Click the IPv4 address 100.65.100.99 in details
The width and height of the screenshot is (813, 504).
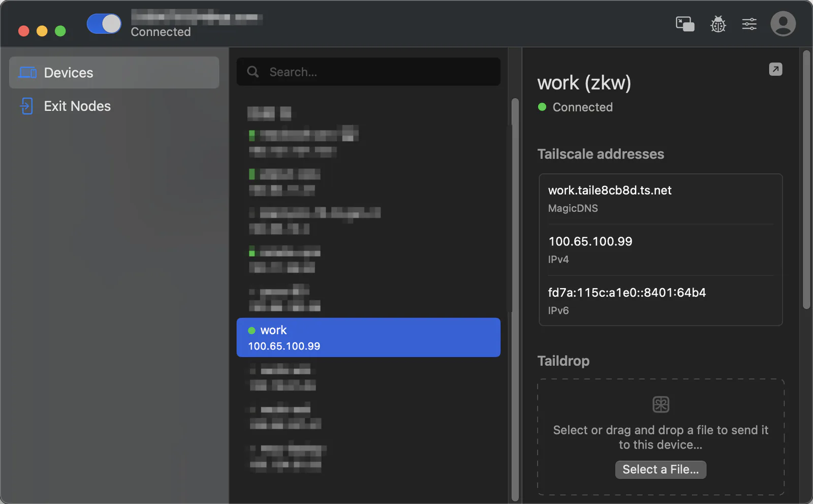[590, 241]
